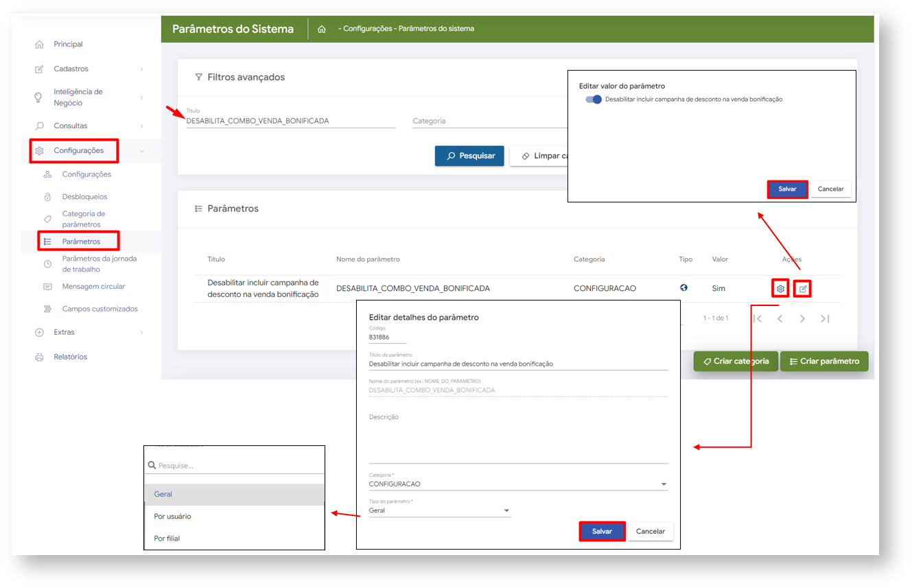Click the Título column header

pyautogui.click(x=216, y=259)
